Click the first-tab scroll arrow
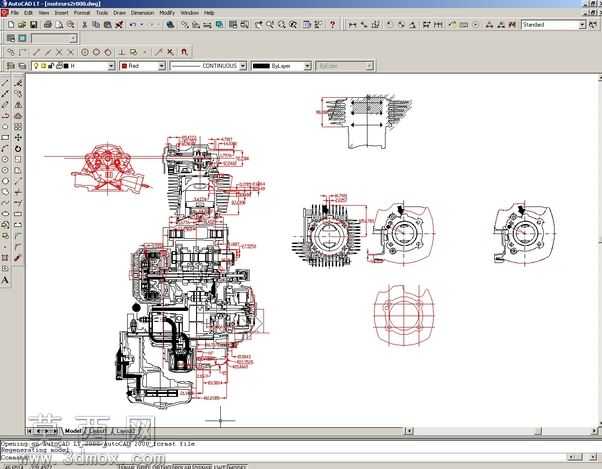602x469 pixels. click(30, 431)
